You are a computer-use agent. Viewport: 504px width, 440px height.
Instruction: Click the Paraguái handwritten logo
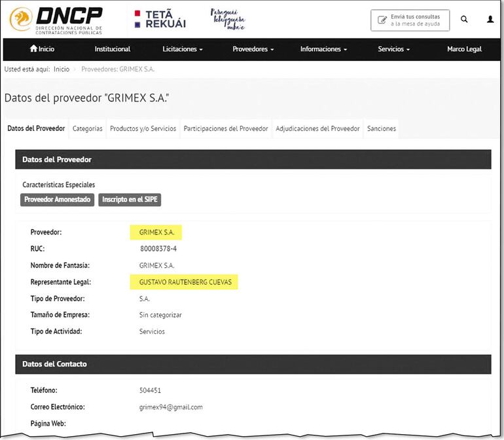228,19
